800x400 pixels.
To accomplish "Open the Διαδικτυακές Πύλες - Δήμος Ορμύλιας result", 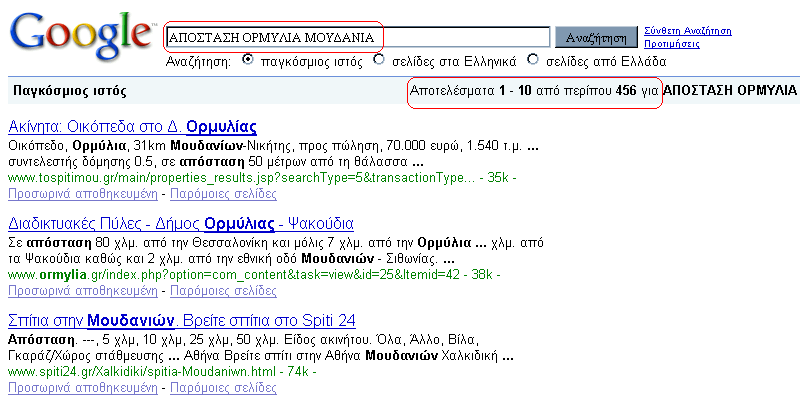I will pyautogui.click(x=180, y=223).
